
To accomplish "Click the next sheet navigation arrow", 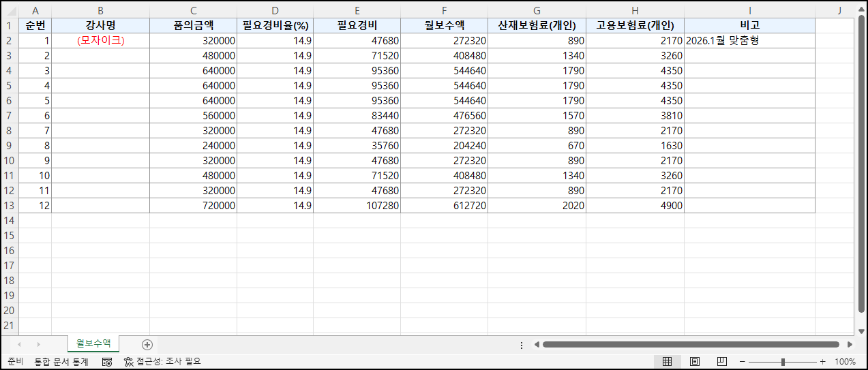I will click(x=38, y=344).
